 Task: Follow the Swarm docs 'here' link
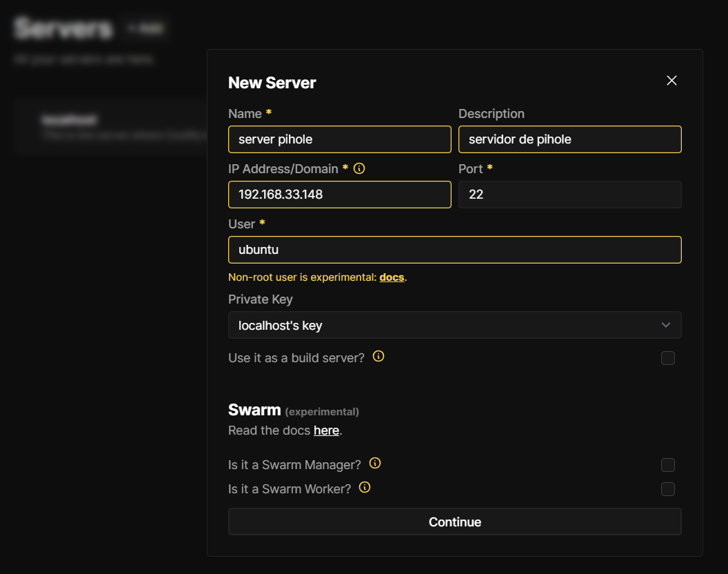tap(326, 430)
